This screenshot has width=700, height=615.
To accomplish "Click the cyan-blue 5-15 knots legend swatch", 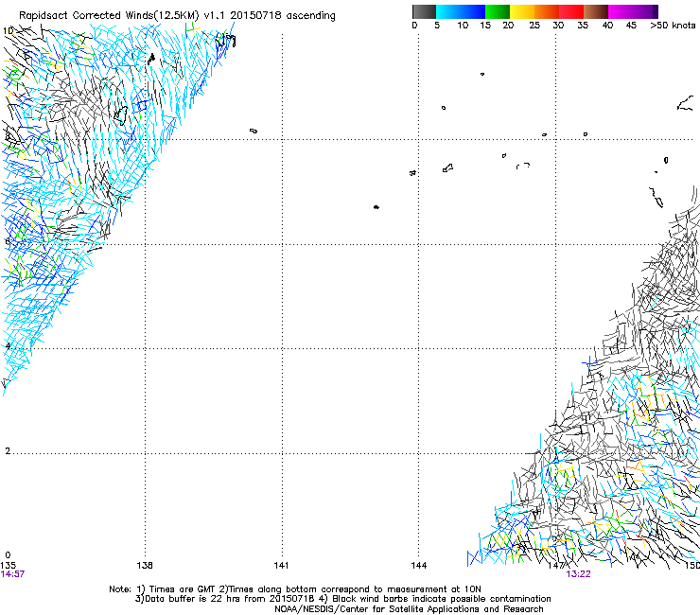I will click(461, 11).
